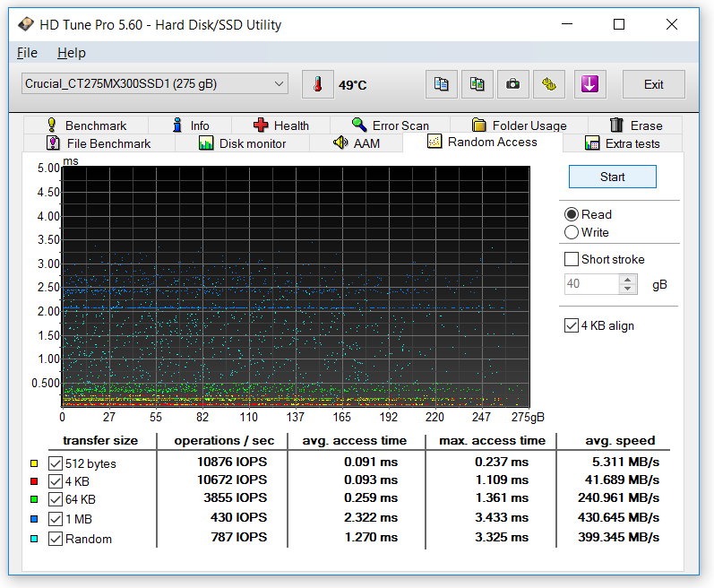This screenshot has height=588, width=714.
Task: Click the File Benchmark icon
Action: 53,143
